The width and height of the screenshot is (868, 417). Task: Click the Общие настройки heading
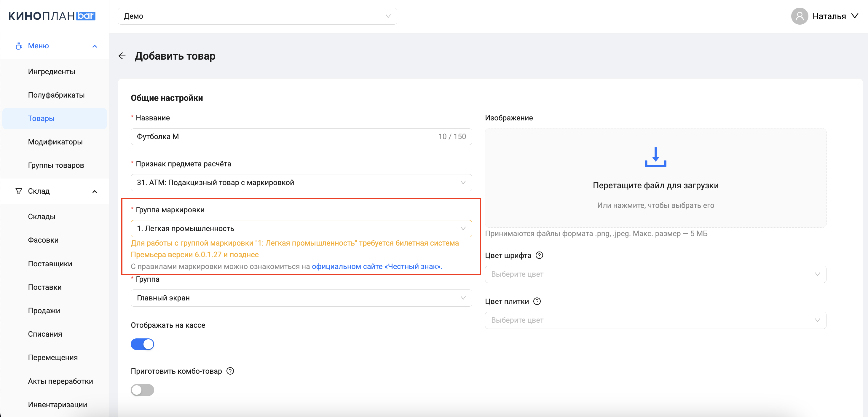167,98
